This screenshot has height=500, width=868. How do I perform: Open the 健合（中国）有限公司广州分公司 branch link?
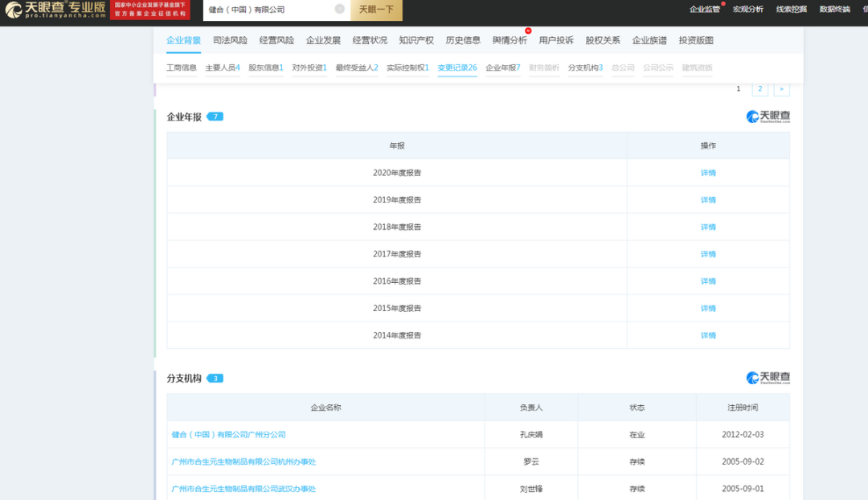point(229,435)
